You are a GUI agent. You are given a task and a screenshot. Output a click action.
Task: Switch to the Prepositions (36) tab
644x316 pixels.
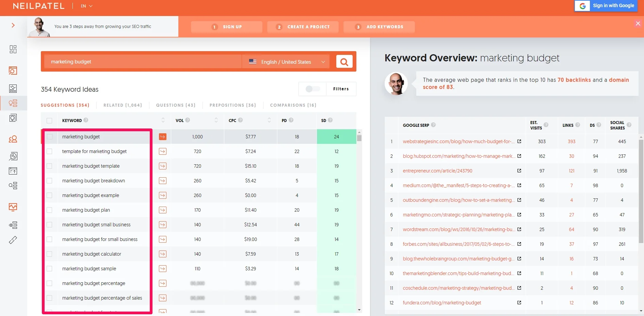point(233,105)
